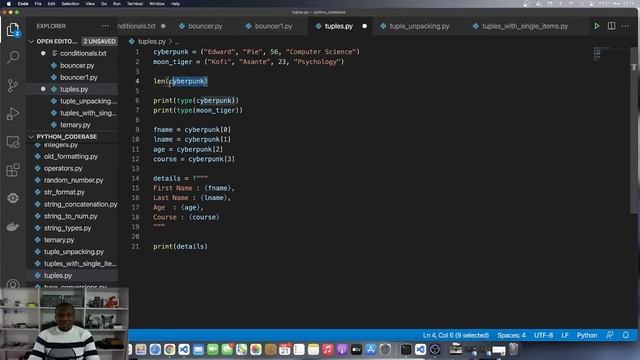Open random_number.py in the file tree
Viewport: 640px width, 360px height.
[x=73, y=180]
